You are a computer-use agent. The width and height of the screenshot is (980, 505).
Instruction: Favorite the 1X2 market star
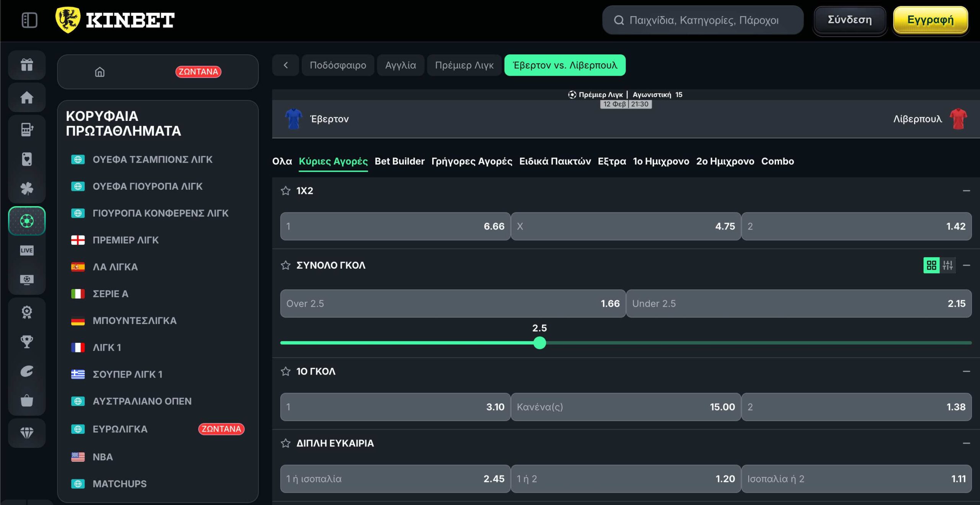(286, 191)
